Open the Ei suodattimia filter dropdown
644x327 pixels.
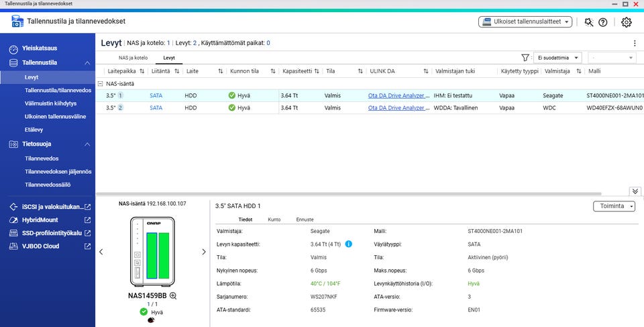click(x=557, y=58)
